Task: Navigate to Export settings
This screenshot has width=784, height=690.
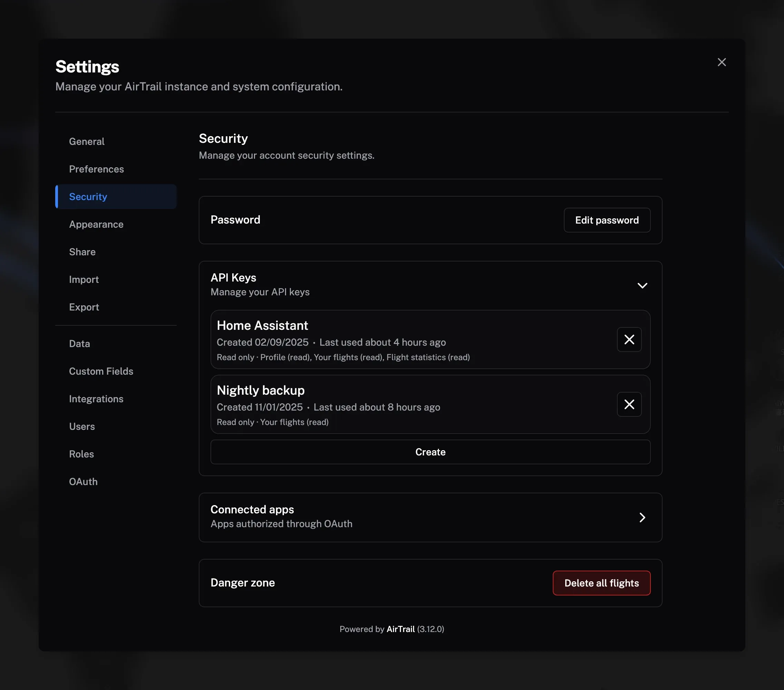Action: click(x=116, y=307)
